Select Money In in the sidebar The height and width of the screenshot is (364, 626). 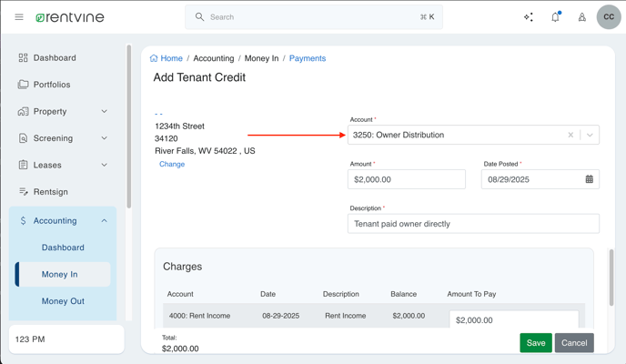pos(60,274)
